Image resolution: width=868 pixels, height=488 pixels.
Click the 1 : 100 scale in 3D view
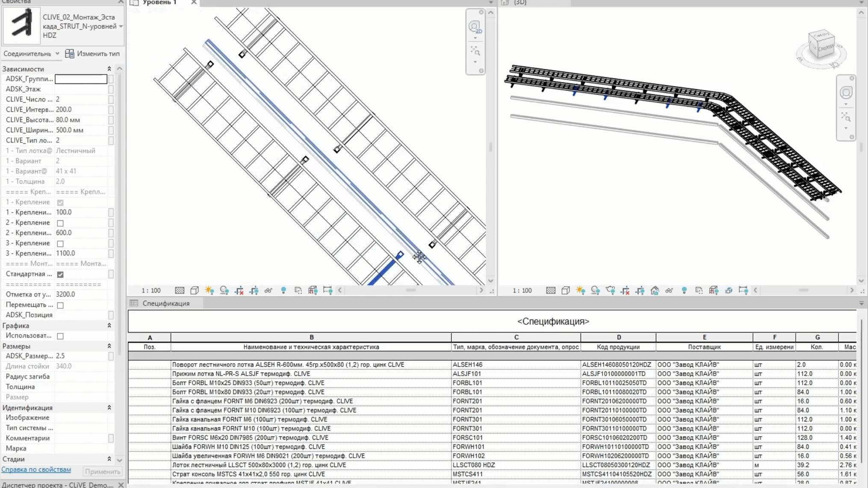point(522,290)
